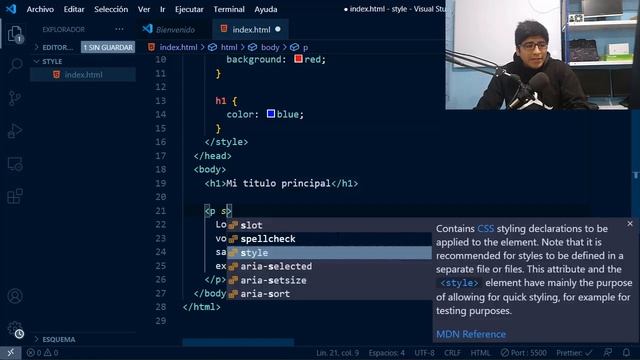
Task: Open the Terminal menu
Action: (x=229, y=9)
